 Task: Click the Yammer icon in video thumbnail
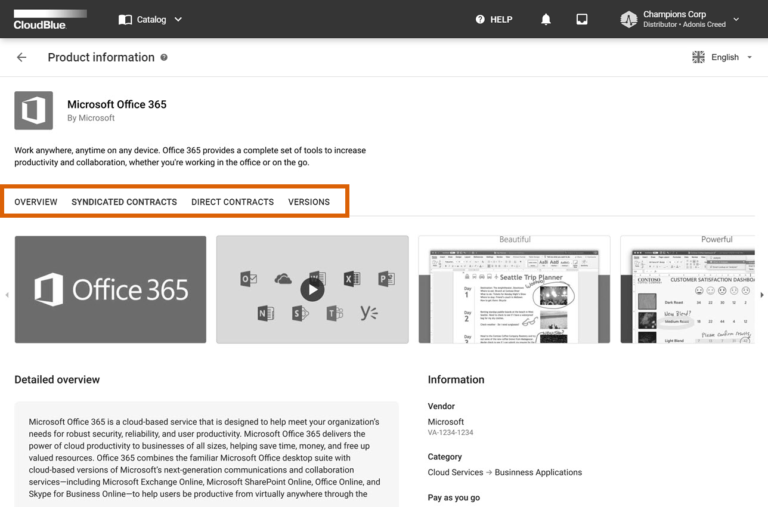(369, 313)
